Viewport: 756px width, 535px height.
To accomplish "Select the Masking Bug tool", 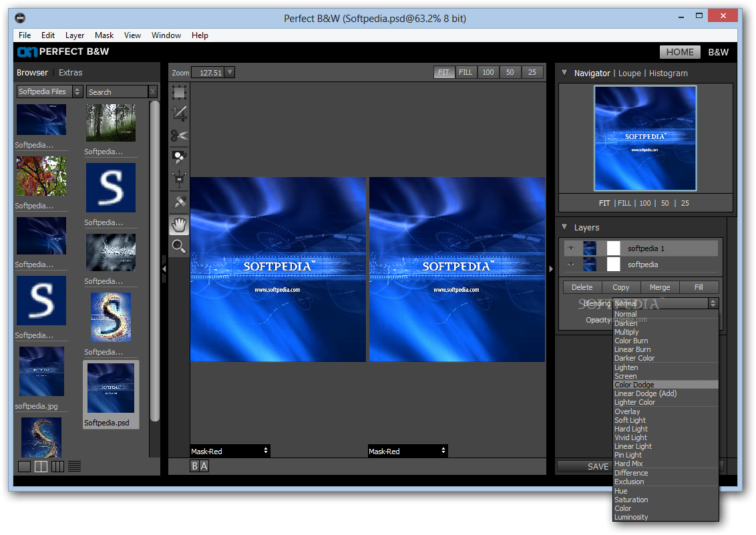I will pos(179,179).
